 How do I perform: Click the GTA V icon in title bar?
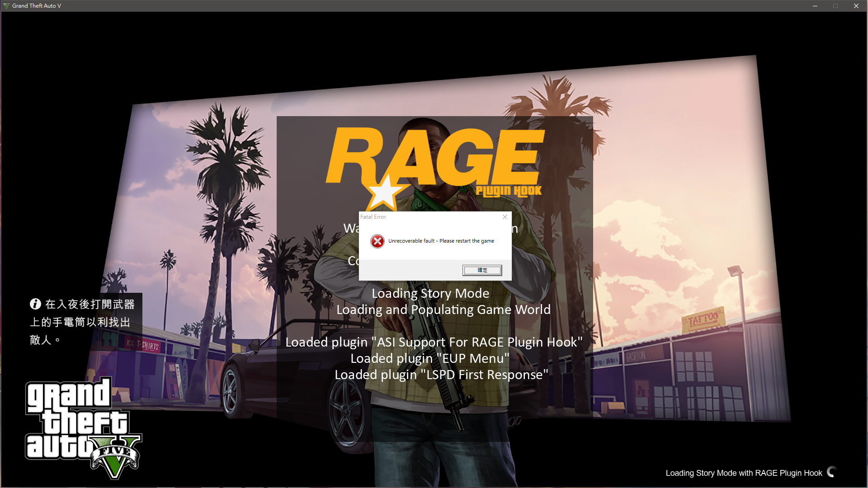pos(6,6)
